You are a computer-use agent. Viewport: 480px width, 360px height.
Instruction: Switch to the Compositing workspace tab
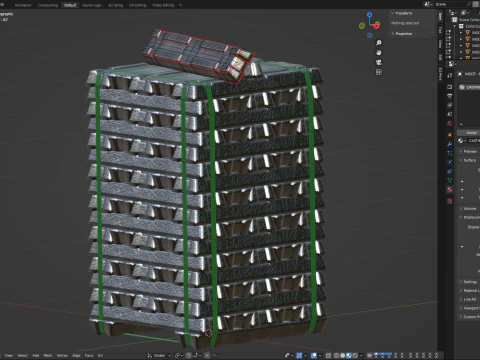[x=48, y=5]
